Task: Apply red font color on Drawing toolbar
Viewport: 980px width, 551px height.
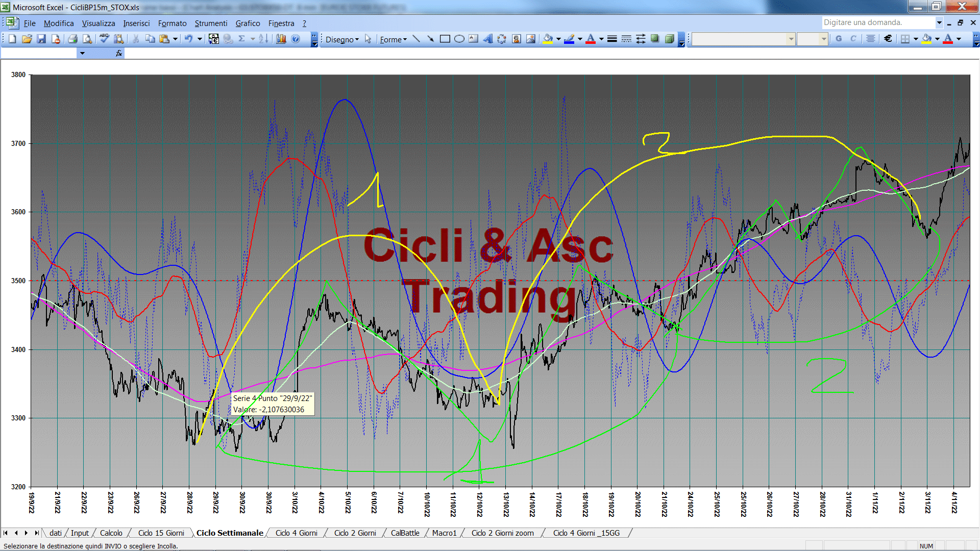Action: tap(591, 39)
